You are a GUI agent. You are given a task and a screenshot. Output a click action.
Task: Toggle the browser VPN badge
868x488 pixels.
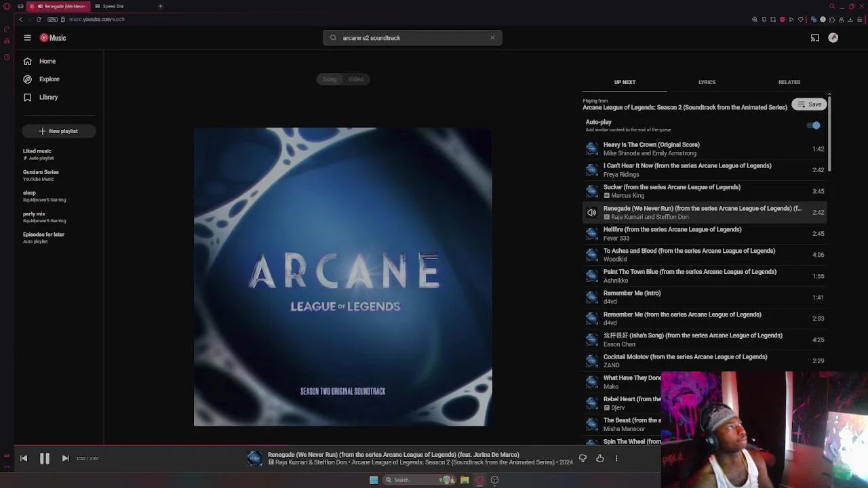[52, 19]
